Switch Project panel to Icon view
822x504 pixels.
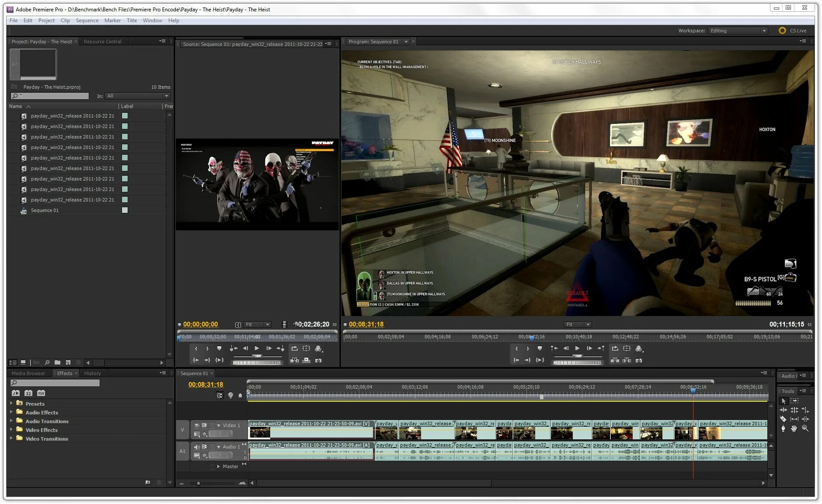23,362
